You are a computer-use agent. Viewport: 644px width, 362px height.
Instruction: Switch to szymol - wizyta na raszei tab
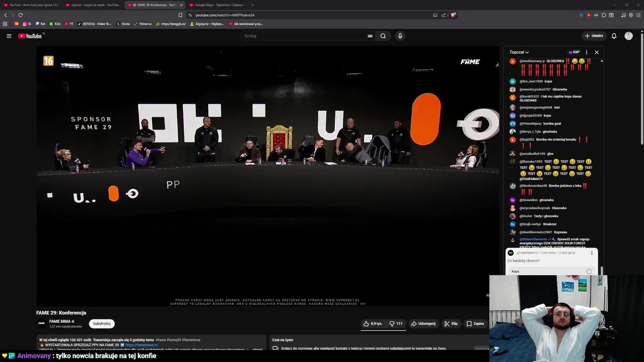(93, 5)
